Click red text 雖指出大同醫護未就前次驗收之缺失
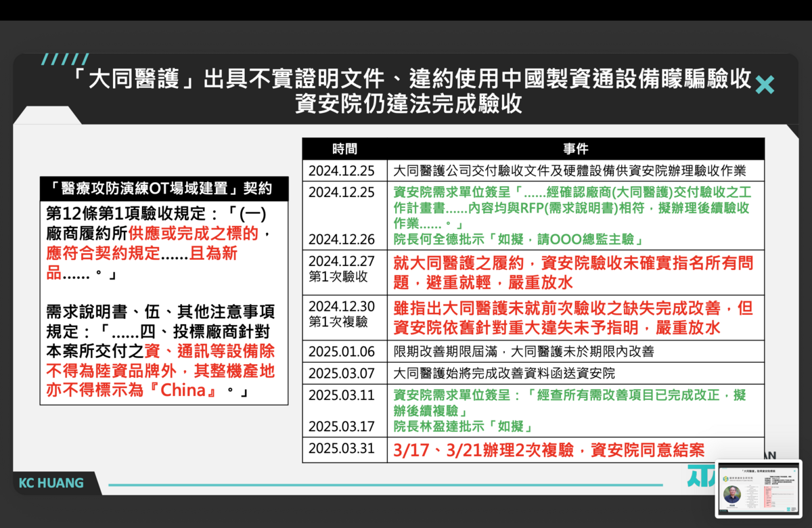The image size is (812, 528). 572,317
